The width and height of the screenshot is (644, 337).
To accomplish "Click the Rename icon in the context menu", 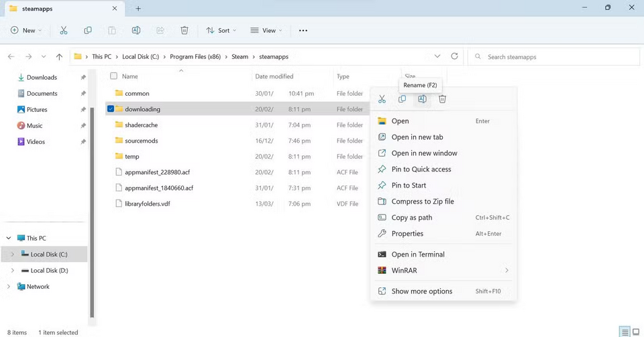I will [x=422, y=99].
